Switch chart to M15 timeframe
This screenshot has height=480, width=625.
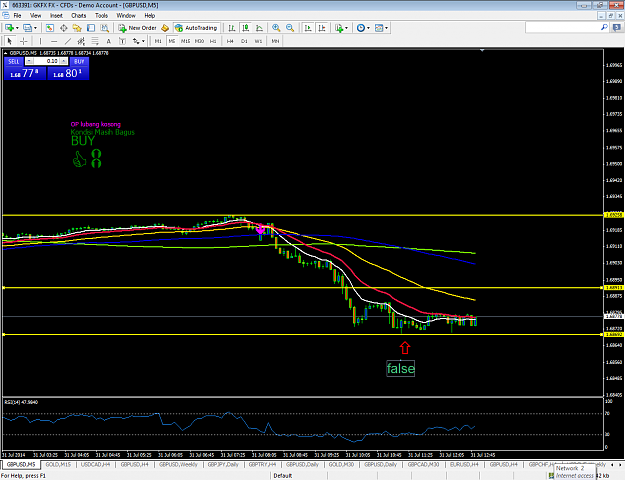[x=185, y=41]
